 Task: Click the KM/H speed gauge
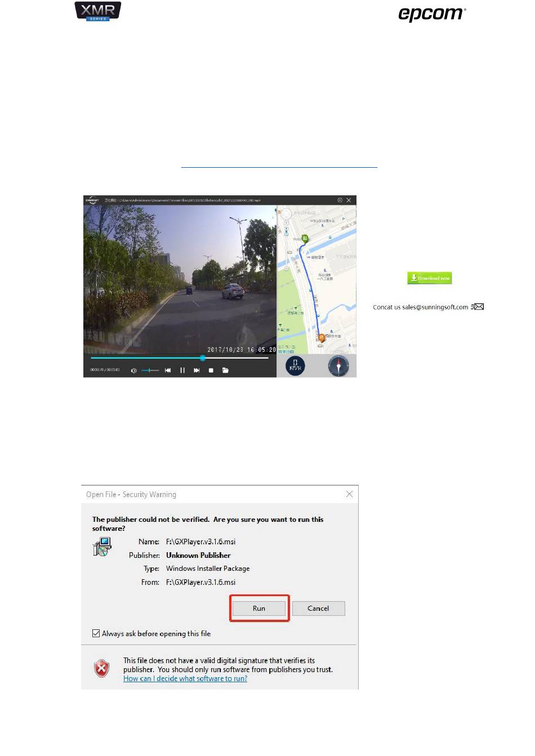tap(295, 366)
